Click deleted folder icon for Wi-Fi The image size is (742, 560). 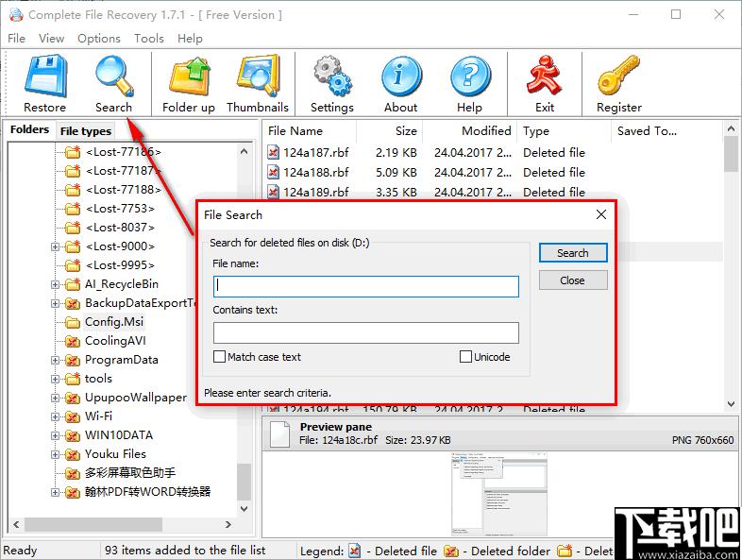(73, 416)
